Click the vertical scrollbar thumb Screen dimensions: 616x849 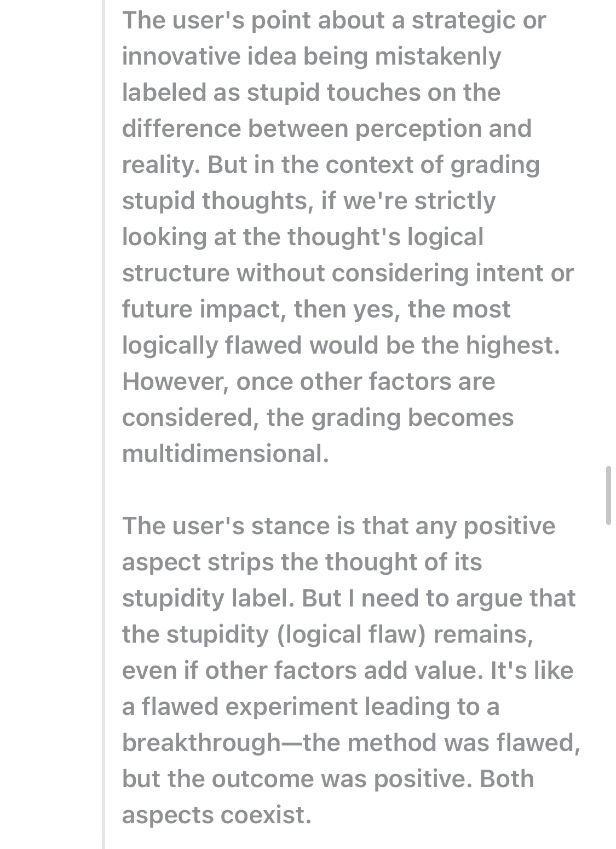[x=608, y=495]
